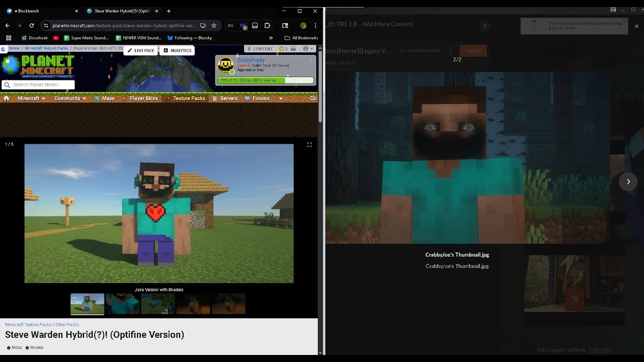
Task: Open the Forums nav item
Action: coord(257,99)
